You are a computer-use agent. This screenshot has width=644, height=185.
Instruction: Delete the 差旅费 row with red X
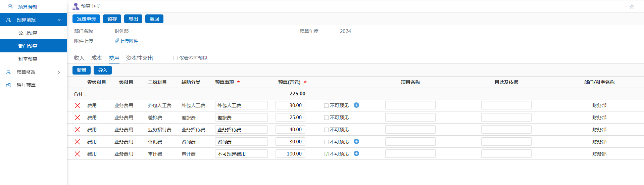tap(77, 118)
